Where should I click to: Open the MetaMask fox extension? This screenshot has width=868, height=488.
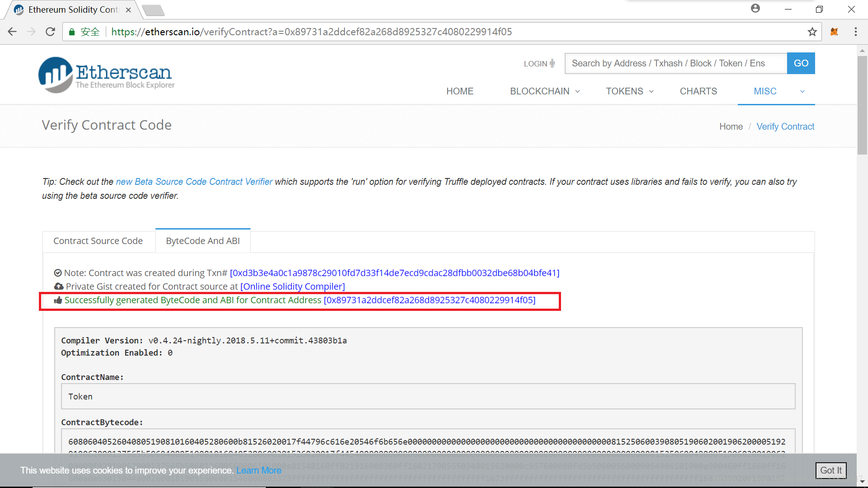tap(835, 32)
